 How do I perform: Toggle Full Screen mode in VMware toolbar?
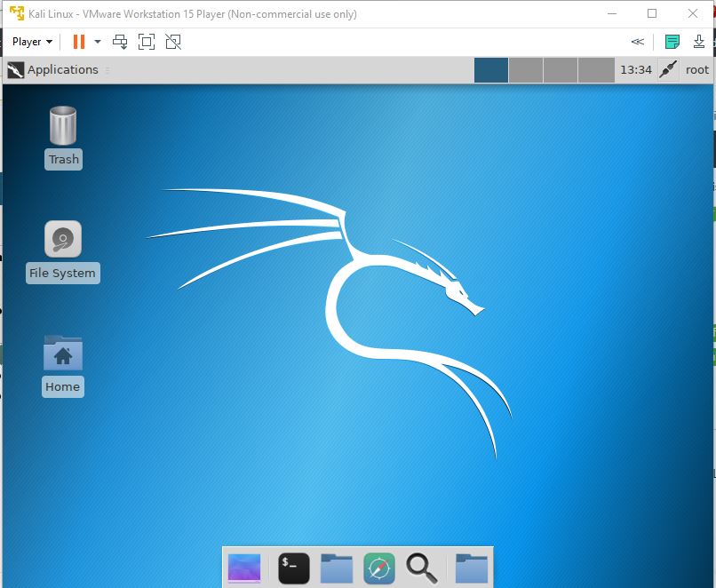(x=146, y=41)
